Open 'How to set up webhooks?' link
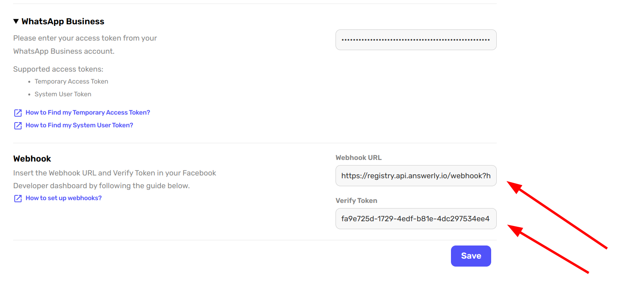644x302 pixels. pyautogui.click(x=64, y=198)
